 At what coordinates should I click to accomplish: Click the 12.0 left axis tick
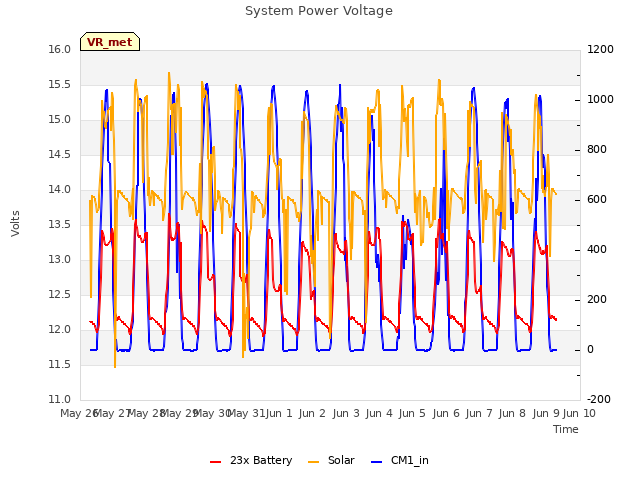pyautogui.click(x=60, y=329)
